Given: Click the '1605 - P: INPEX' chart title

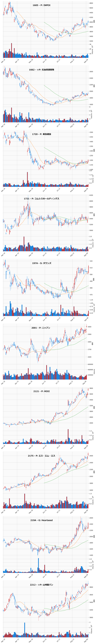Looking at the screenshot, I should pyautogui.click(x=41, y=5).
